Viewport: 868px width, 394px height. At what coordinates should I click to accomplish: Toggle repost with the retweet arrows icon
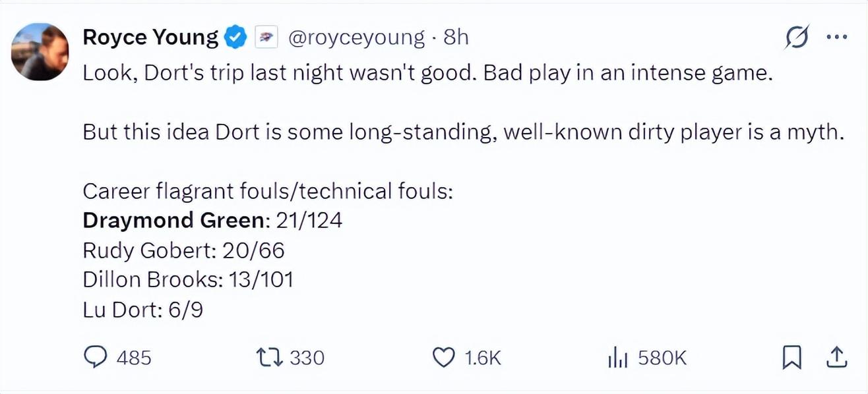pyautogui.click(x=270, y=357)
